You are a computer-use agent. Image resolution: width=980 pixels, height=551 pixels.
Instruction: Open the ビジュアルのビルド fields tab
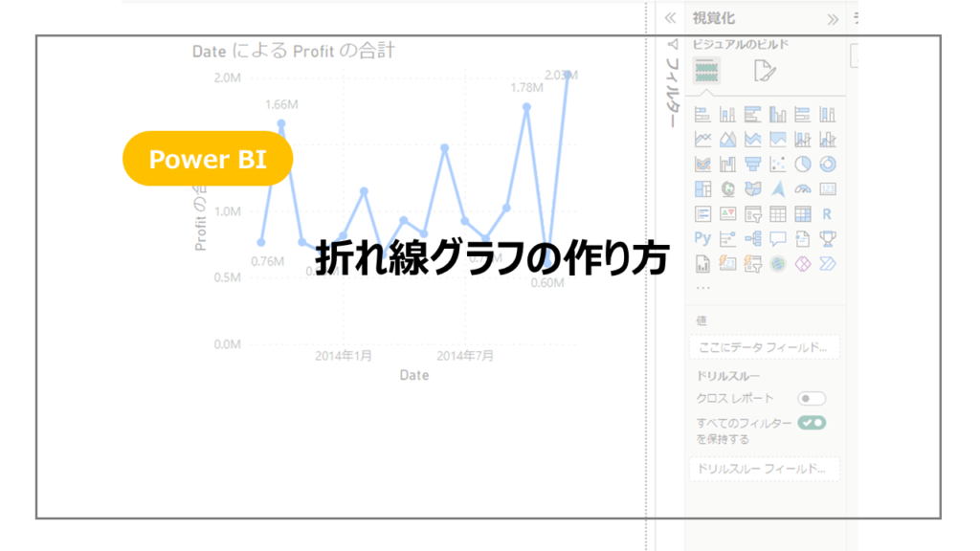(x=706, y=70)
